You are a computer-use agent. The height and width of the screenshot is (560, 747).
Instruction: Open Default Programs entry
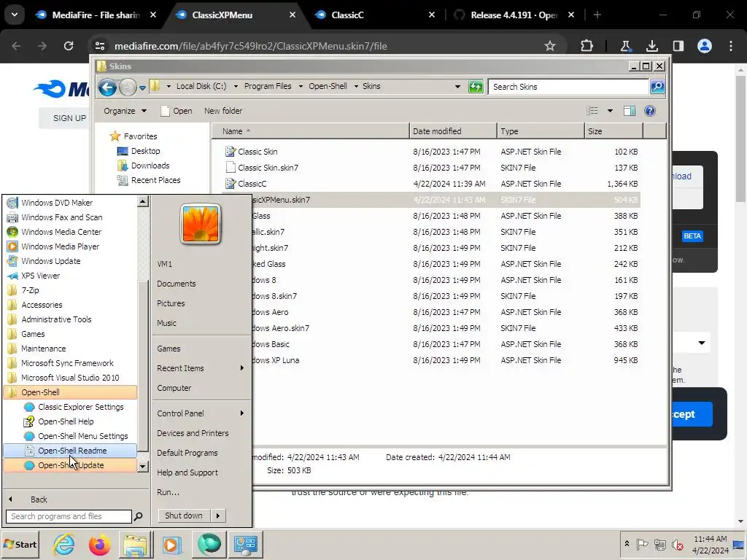[187, 453]
